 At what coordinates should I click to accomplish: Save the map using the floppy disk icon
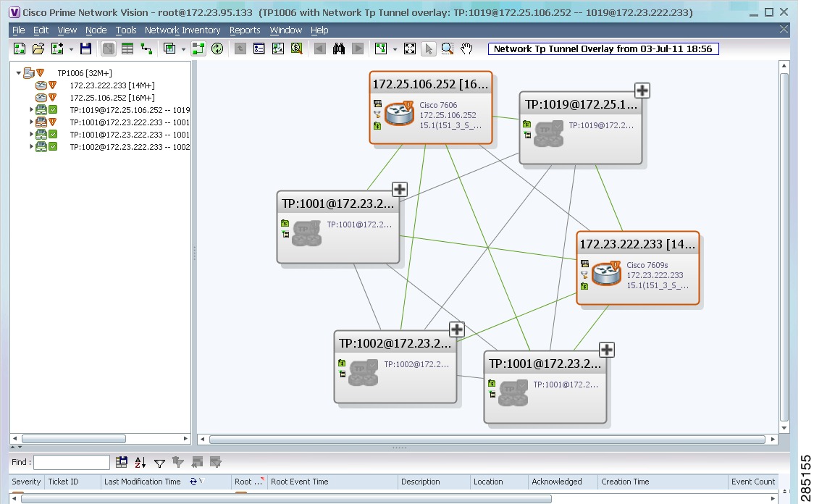[x=85, y=49]
